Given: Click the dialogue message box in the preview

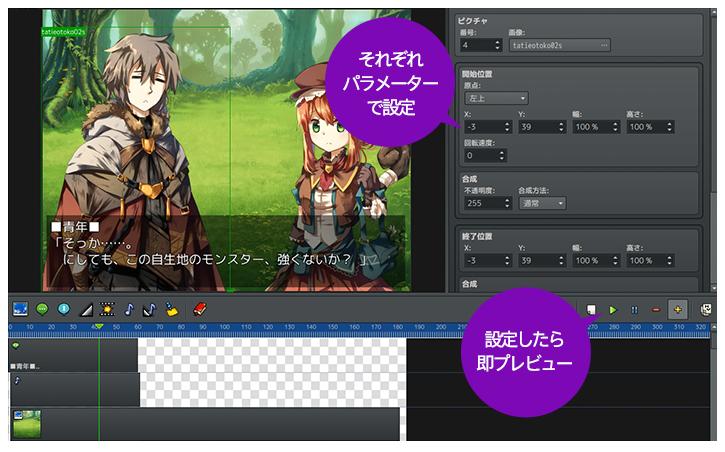Looking at the screenshot, I should (x=226, y=252).
